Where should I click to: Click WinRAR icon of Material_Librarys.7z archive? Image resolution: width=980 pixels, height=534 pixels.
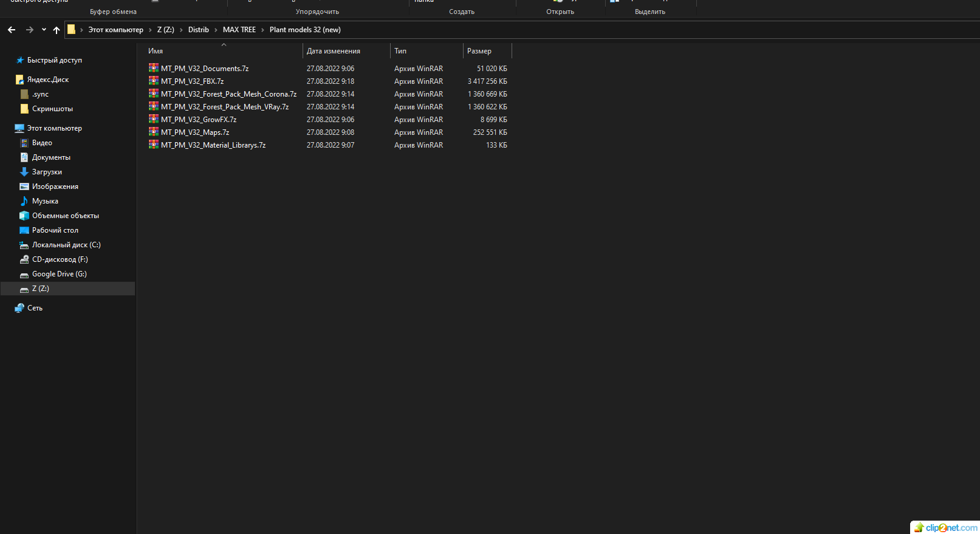tap(154, 145)
